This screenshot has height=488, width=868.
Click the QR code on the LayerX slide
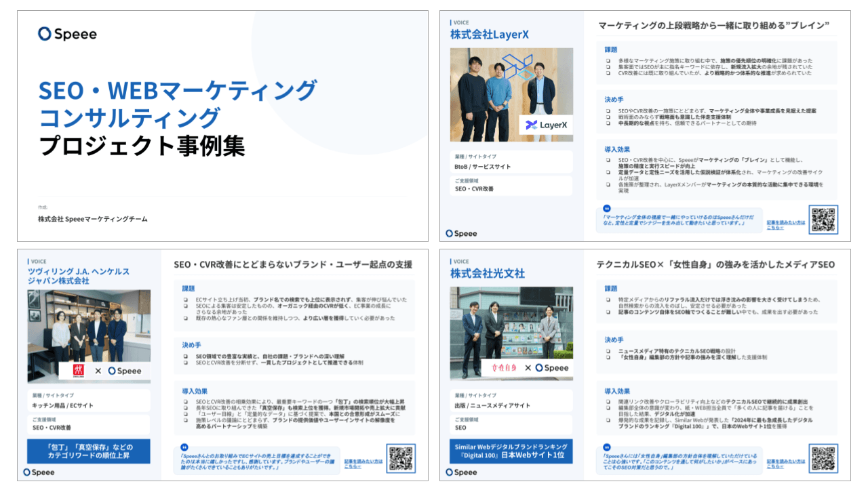tap(823, 220)
